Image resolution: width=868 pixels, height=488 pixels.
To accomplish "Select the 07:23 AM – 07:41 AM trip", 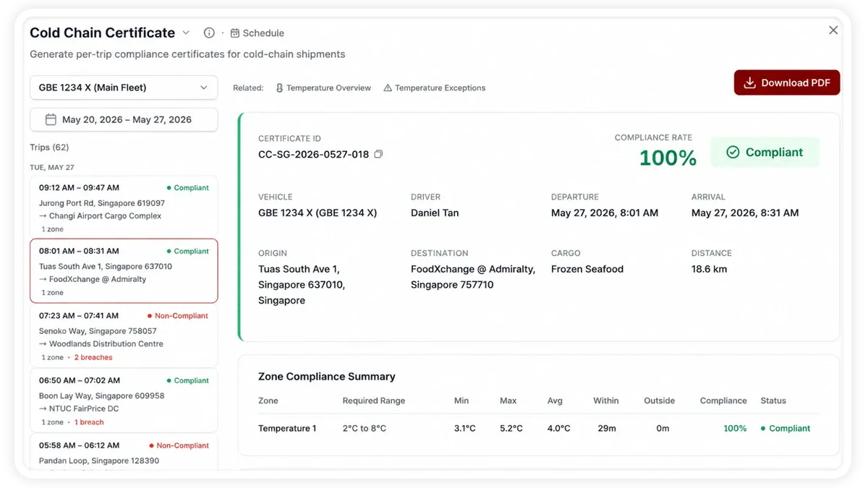I will 124,335.
